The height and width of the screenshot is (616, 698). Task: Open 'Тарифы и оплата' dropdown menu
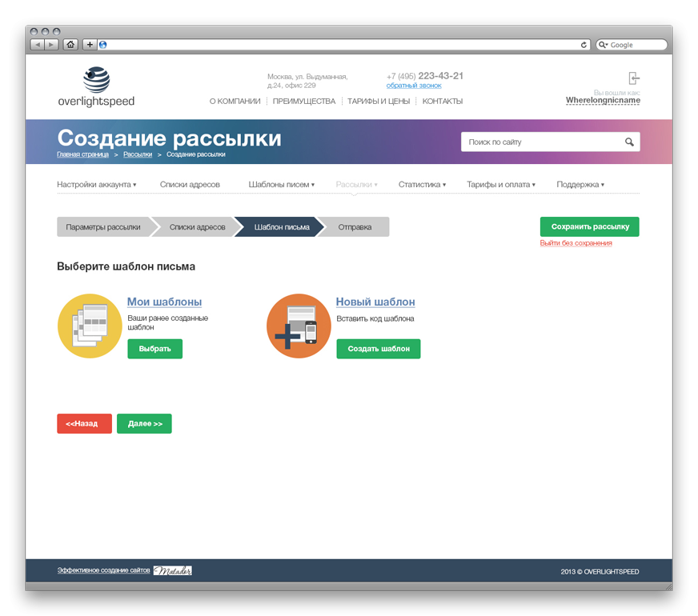click(501, 185)
